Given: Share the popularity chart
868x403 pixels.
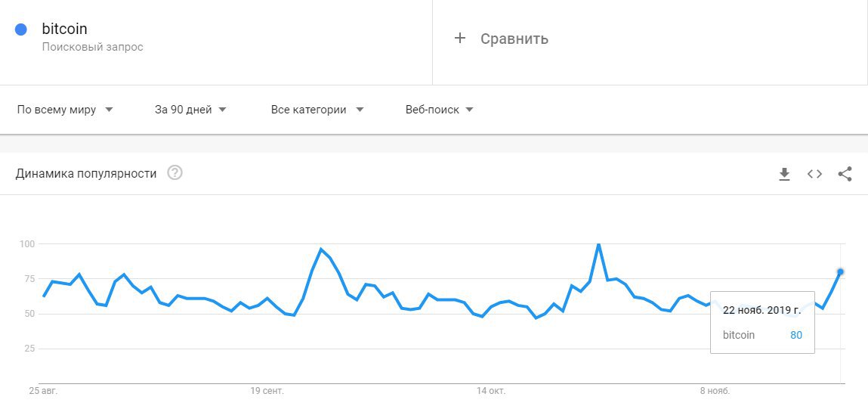Looking at the screenshot, I should 845,174.
